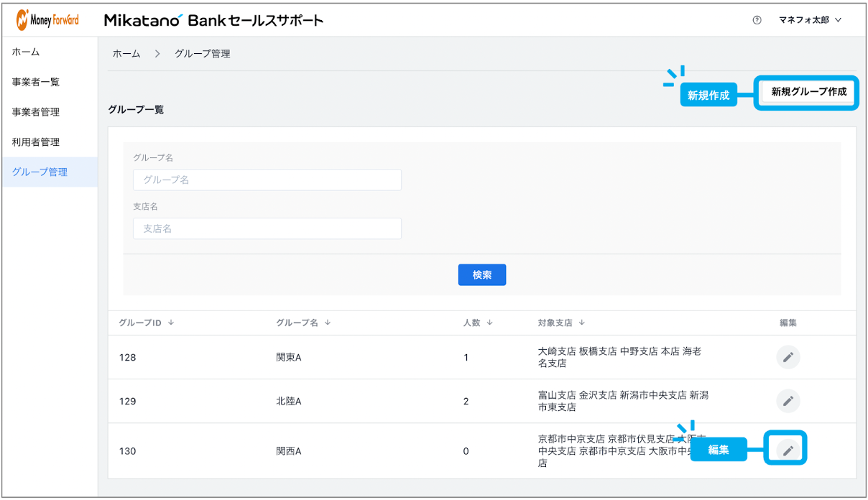This screenshot has height=500, width=868.
Task: Select グループ管理 in sidebar
Action: (50, 172)
